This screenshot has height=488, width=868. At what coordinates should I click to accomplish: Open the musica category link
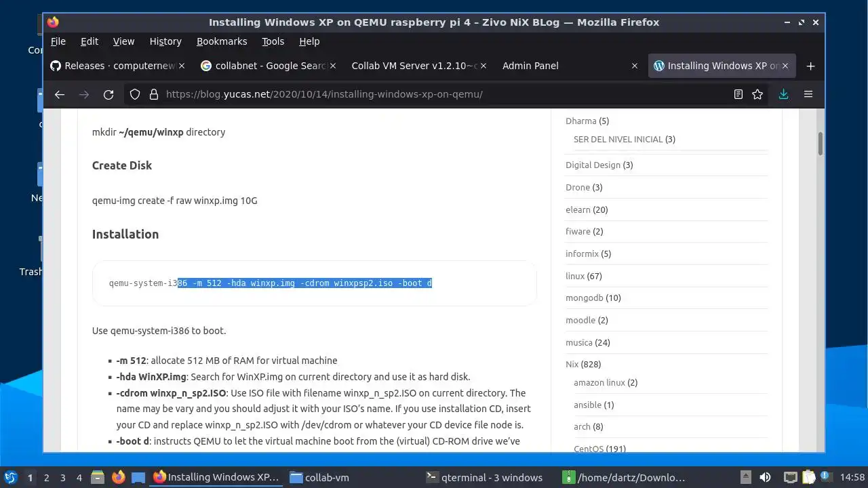pyautogui.click(x=579, y=342)
